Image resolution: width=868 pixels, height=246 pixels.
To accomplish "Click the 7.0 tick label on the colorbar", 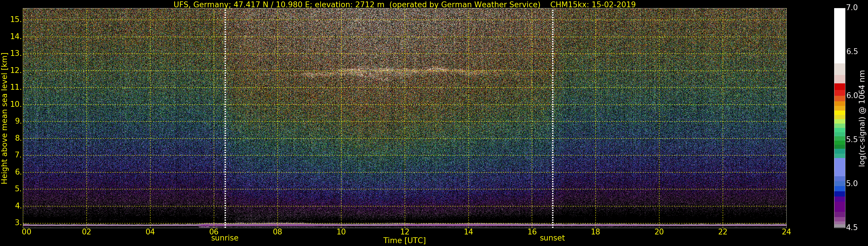I will (852, 8).
